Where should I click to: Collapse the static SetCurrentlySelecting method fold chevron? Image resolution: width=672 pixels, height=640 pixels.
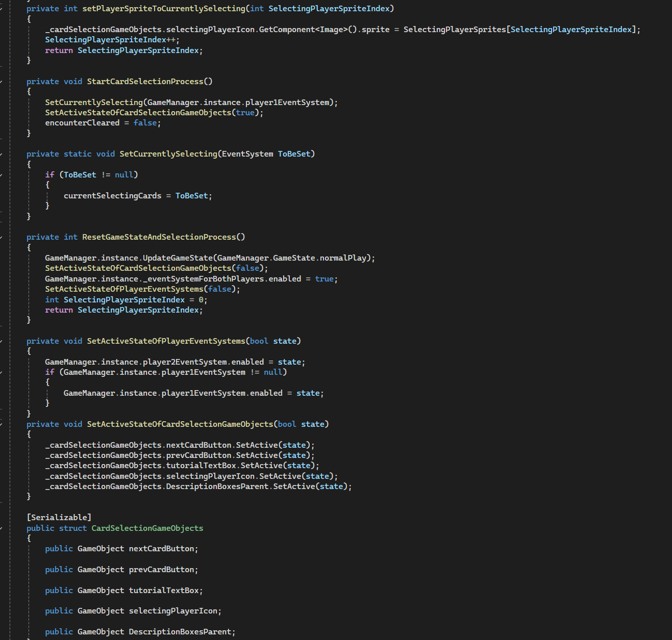coord(2,154)
